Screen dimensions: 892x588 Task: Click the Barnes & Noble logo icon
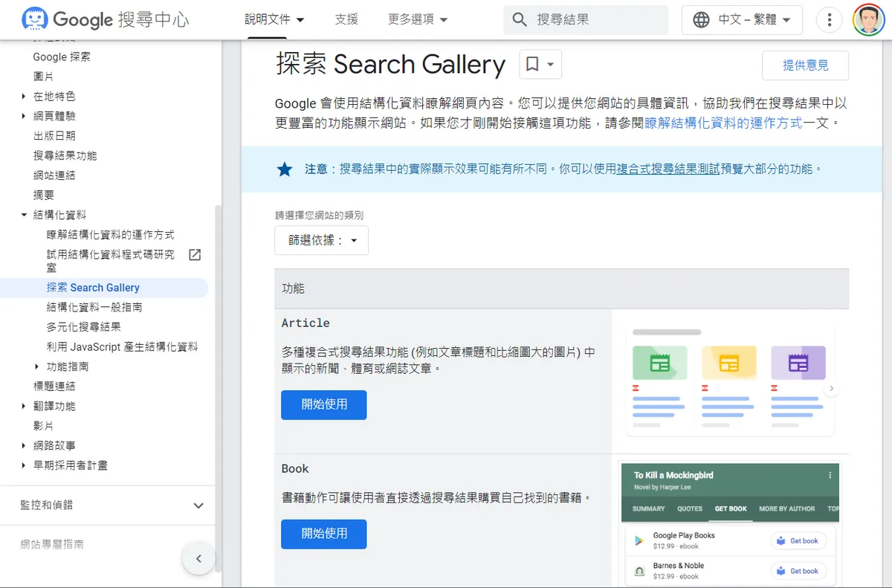[x=639, y=571]
